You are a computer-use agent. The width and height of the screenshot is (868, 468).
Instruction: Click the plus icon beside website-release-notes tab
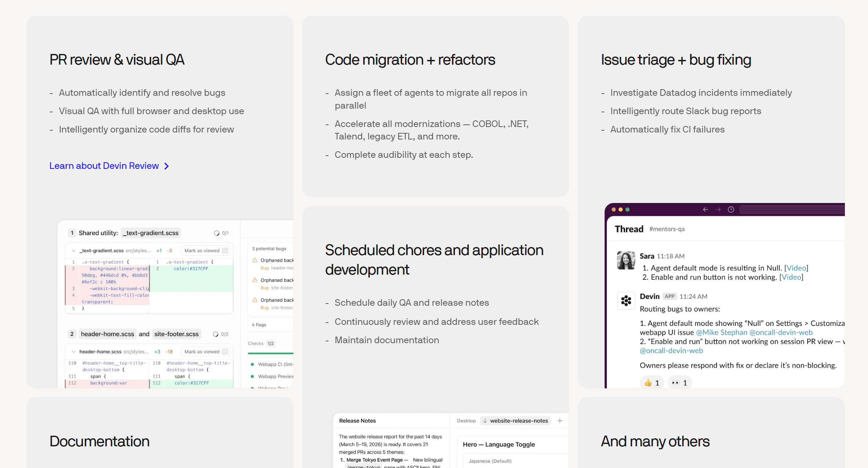coord(560,421)
